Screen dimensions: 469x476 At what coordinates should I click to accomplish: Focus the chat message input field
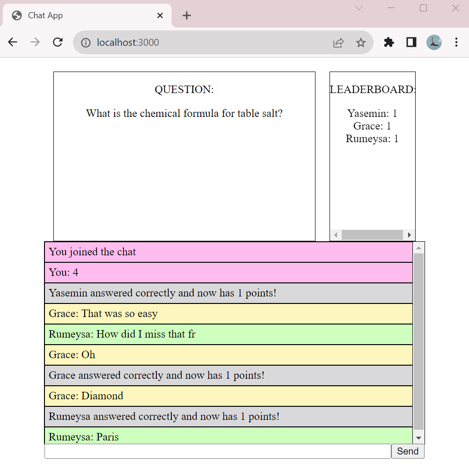218,451
